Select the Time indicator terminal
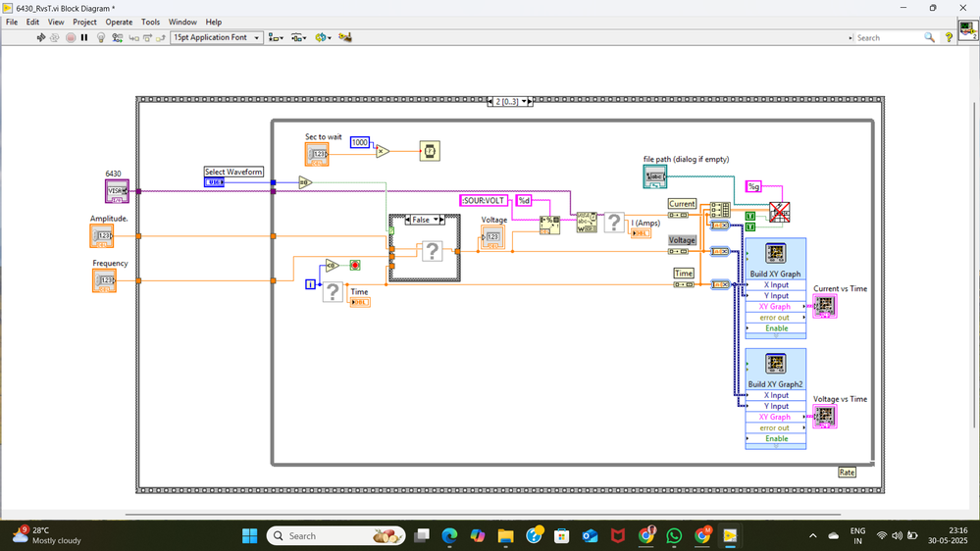The width and height of the screenshot is (980, 551). (x=360, y=302)
